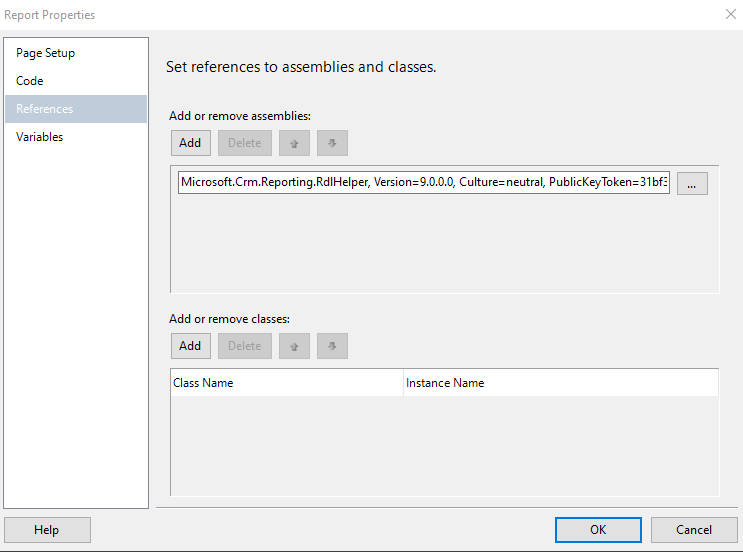
Task: Close the Report Properties window
Action: coord(727,15)
